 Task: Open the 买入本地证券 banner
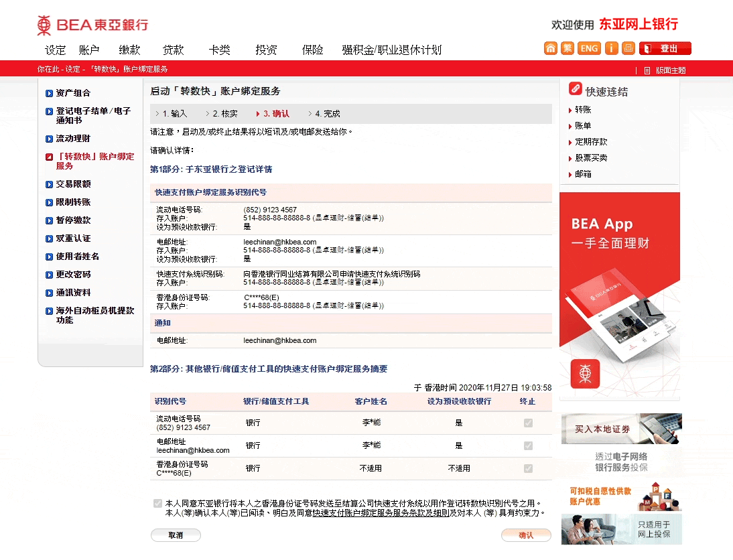(621, 429)
